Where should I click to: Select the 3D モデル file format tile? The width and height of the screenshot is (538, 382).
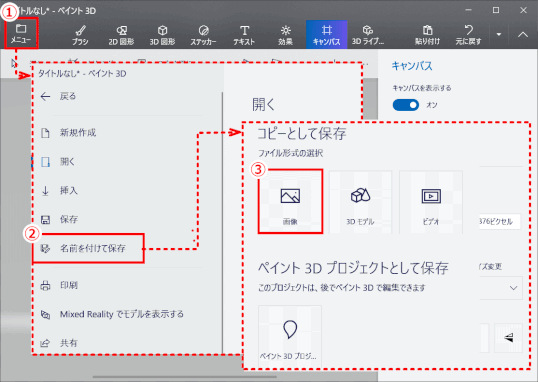pos(360,202)
